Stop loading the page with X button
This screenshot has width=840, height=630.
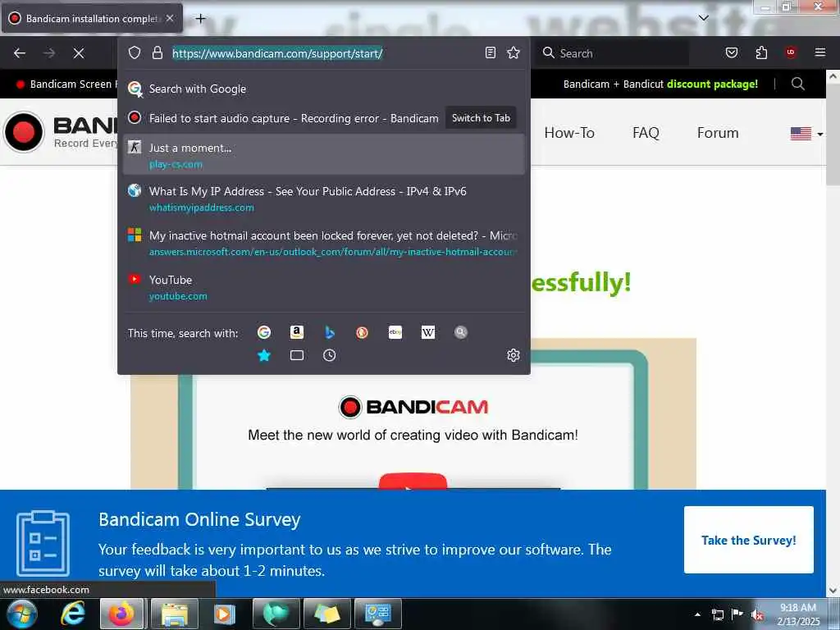(x=79, y=53)
